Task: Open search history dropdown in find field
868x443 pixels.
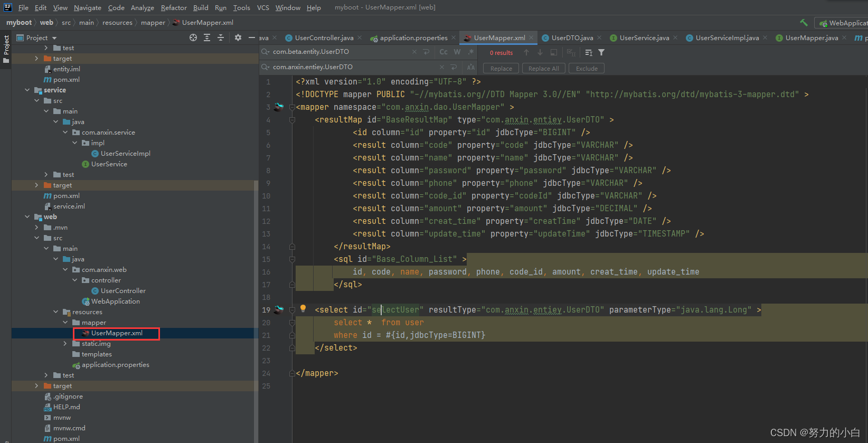Action: [266, 52]
